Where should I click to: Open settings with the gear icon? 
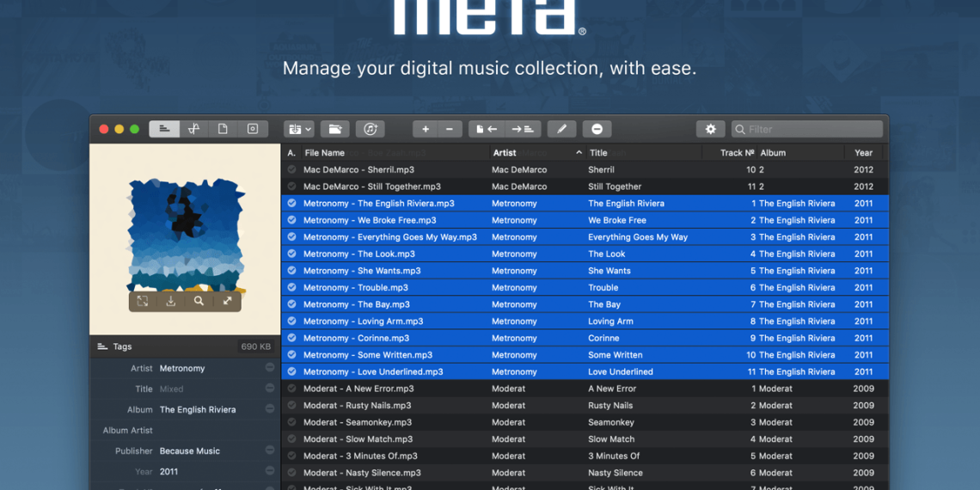pos(710,129)
